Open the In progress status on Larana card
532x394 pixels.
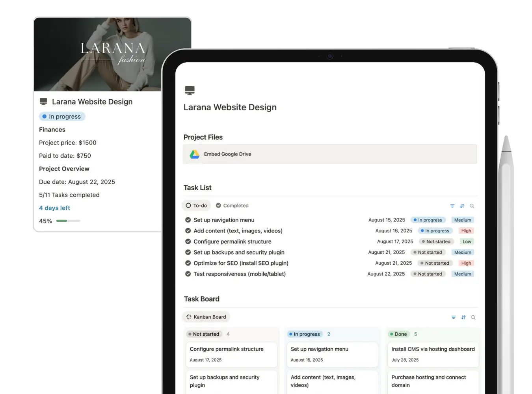(62, 117)
